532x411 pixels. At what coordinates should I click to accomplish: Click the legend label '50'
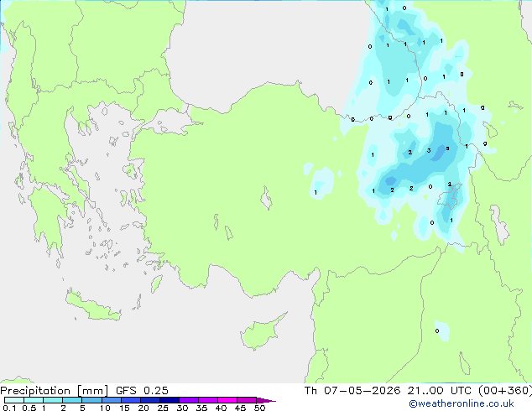click(259, 408)
